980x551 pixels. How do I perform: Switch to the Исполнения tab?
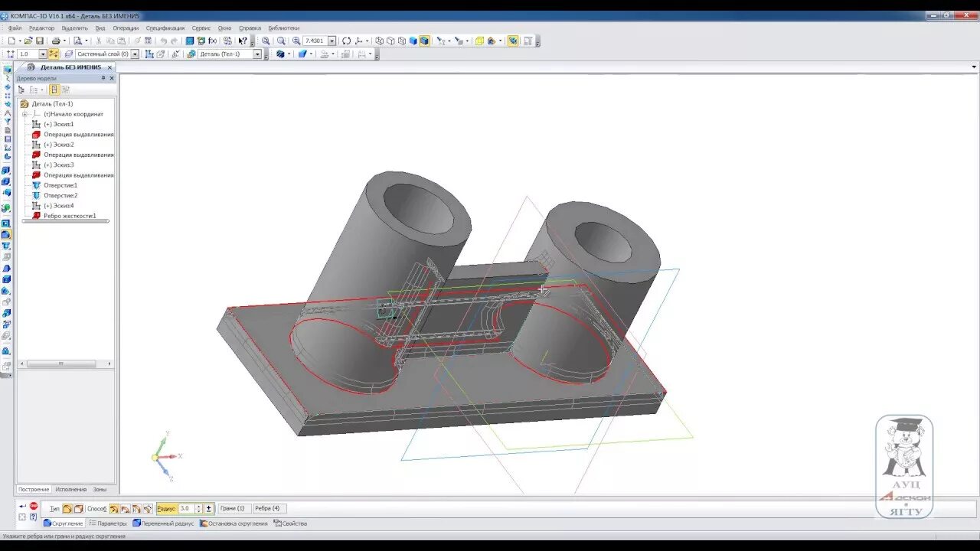click(70, 489)
